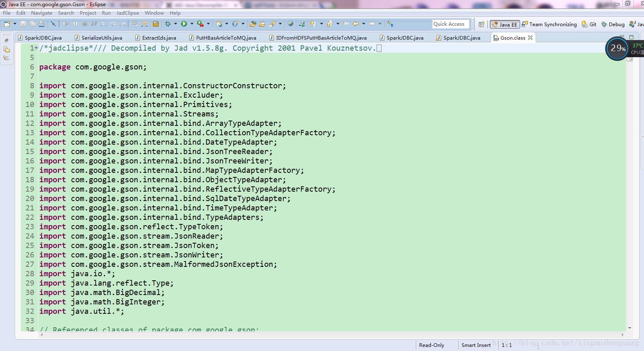Switch to the Debug perspective

(x=613, y=24)
